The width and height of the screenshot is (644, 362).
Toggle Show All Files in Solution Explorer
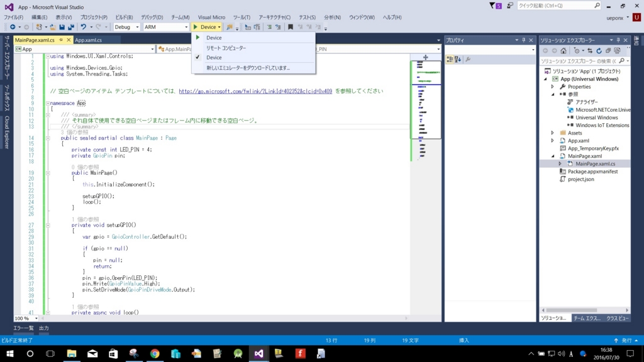click(617, 50)
